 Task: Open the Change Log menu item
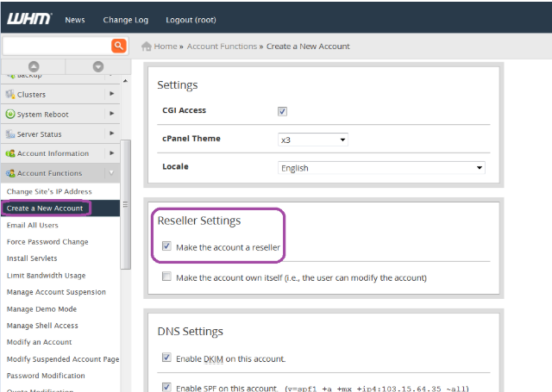(x=126, y=20)
